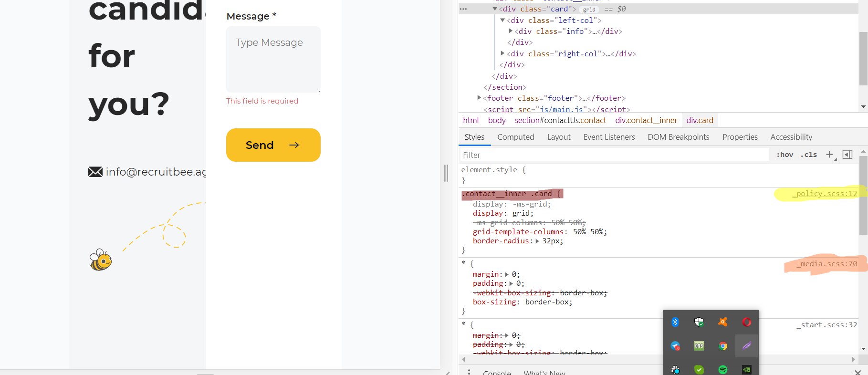Select html in the breadcrumb bar
The image size is (868, 375).
[x=471, y=120]
